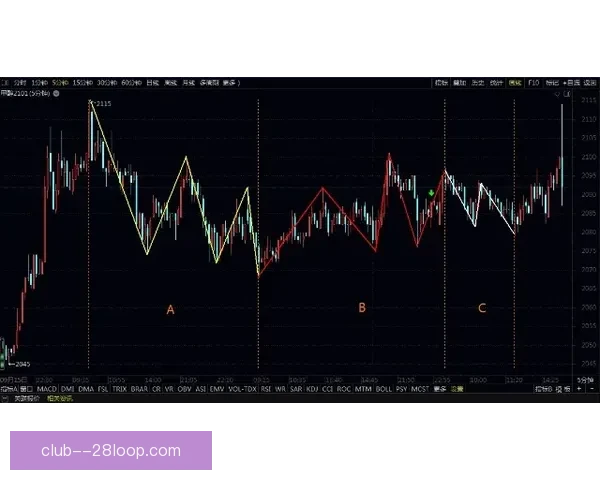Open the indicator 设置 settings
This screenshot has width=600, height=480.
457,389
